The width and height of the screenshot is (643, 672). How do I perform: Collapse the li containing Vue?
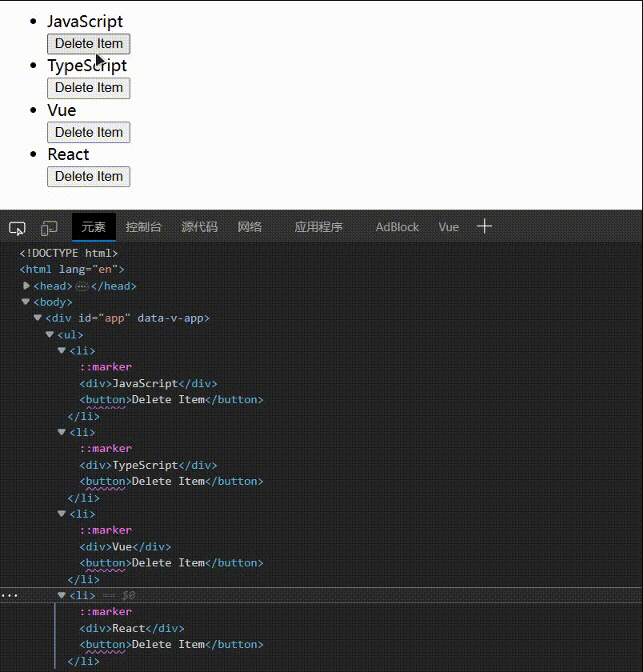62,514
